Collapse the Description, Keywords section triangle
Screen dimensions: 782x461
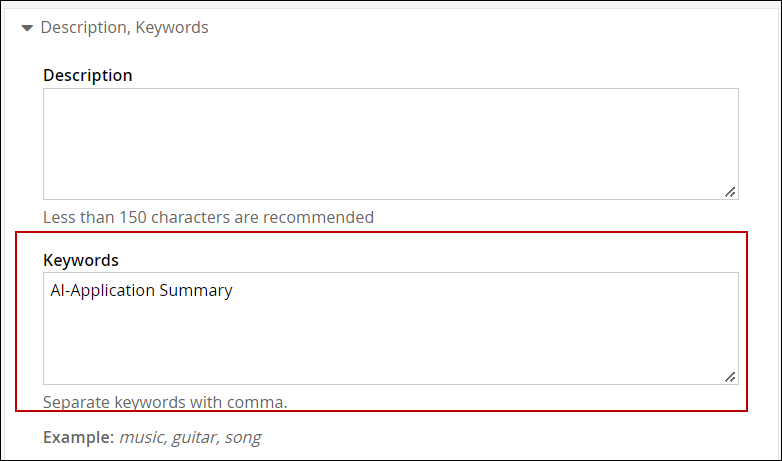(26, 28)
